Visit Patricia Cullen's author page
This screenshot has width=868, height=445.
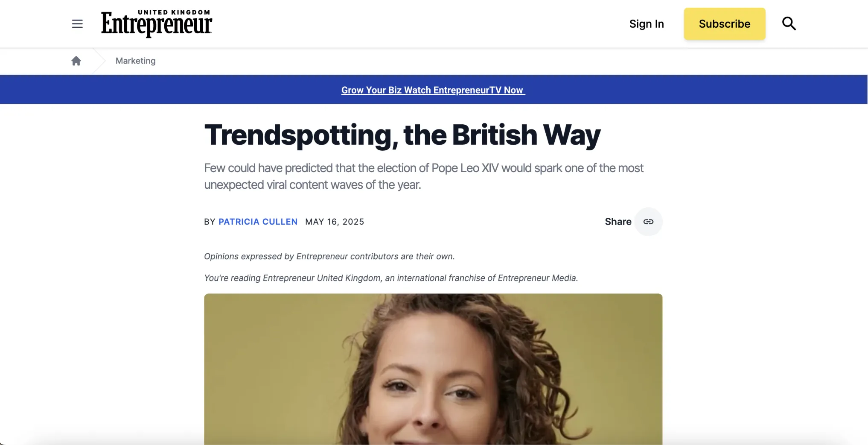258,222
